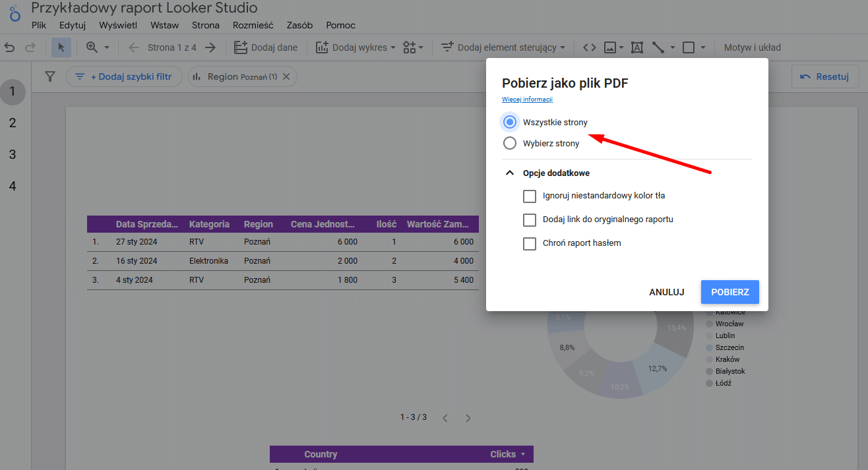Open the Wyświetl menu
Image resolution: width=868 pixels, height=470 pixels.
[x=118, y=25]
